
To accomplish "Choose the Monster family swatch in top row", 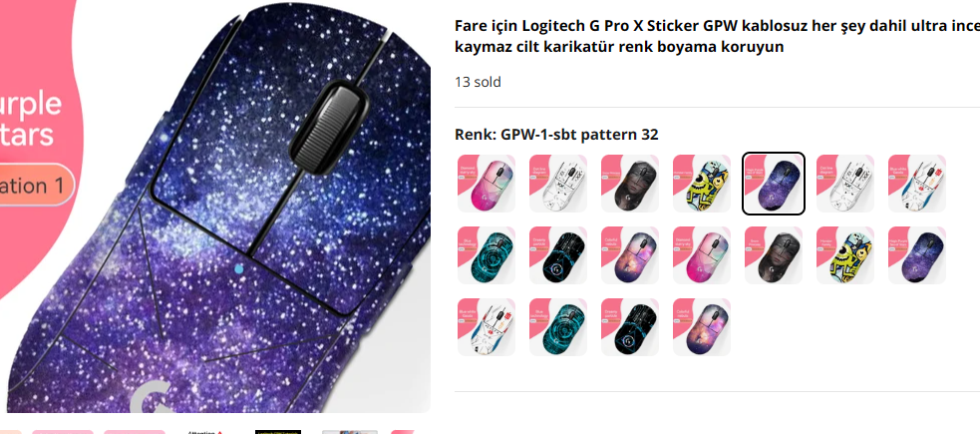I will [702, 184].
